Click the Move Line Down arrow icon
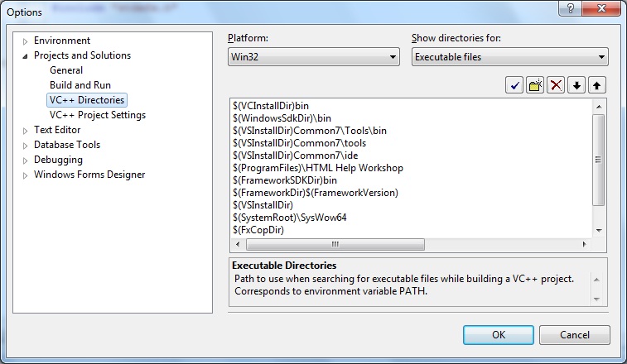Viewport: 627px width, 364px height. tap(577, 85)
